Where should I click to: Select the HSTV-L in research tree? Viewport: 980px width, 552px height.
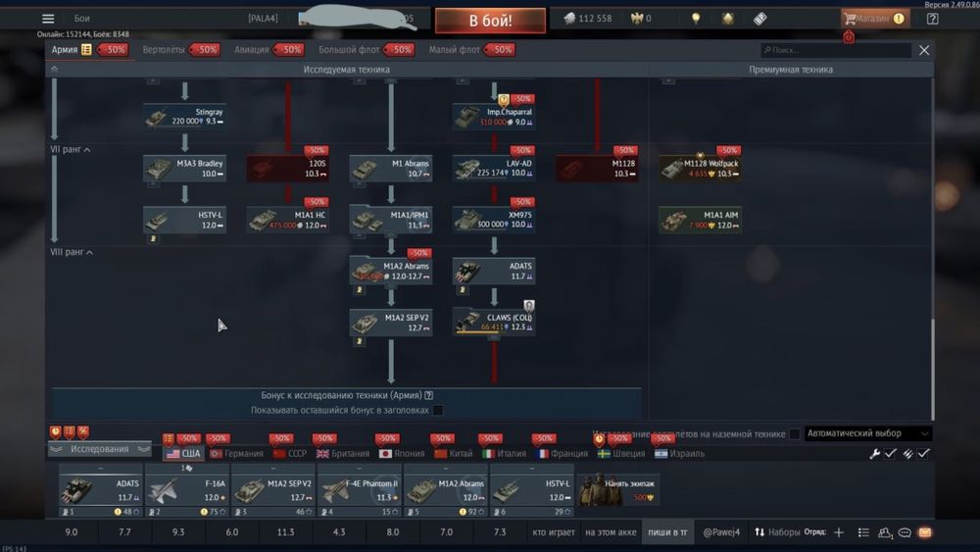coord(184,220)
